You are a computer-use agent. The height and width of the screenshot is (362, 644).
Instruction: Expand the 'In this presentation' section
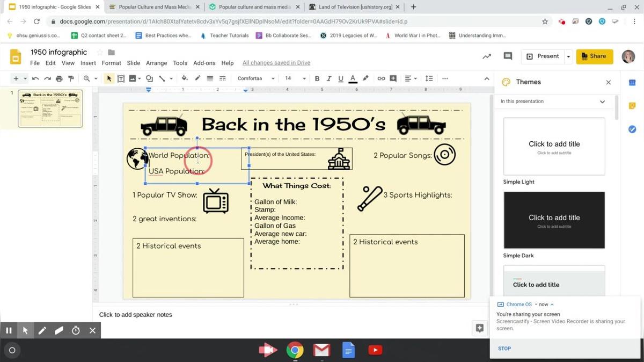coord(602,102)
